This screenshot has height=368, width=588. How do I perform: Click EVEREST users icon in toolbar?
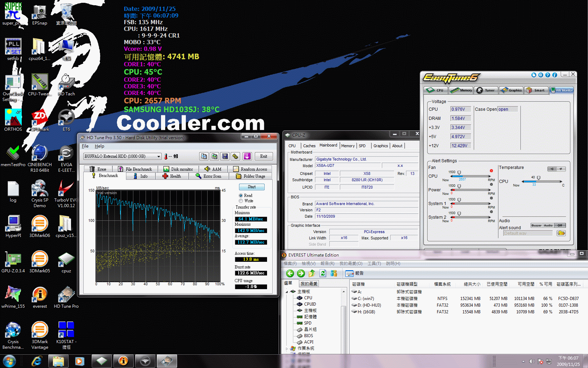point(334,273)
